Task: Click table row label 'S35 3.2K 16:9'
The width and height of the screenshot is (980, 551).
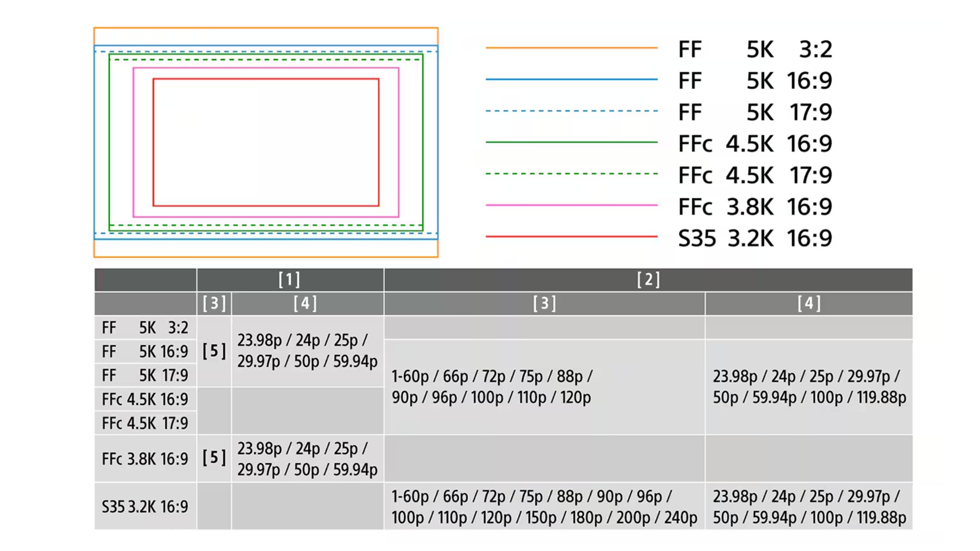Action: coord(145,507)
